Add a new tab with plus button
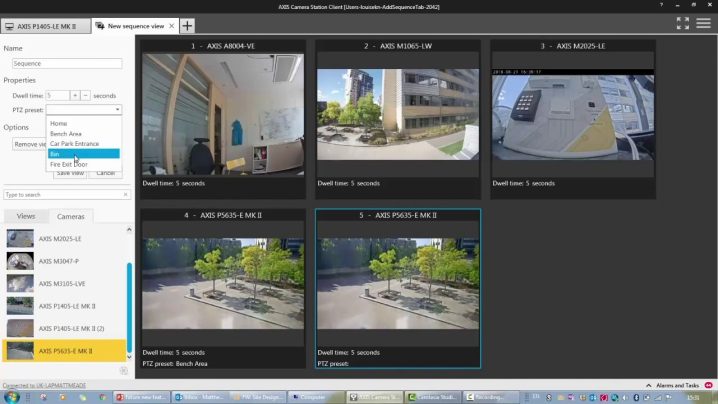 tap(187, 25)
